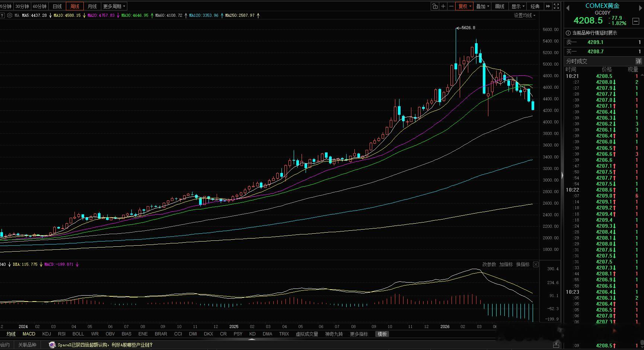Screen dimensions: 644x350
Task: Collapse quote panel with minus box
Action: point(636,21)
